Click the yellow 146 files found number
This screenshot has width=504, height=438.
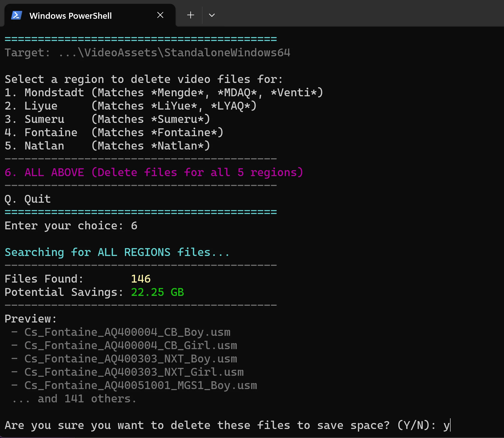(x=141, y=279)
